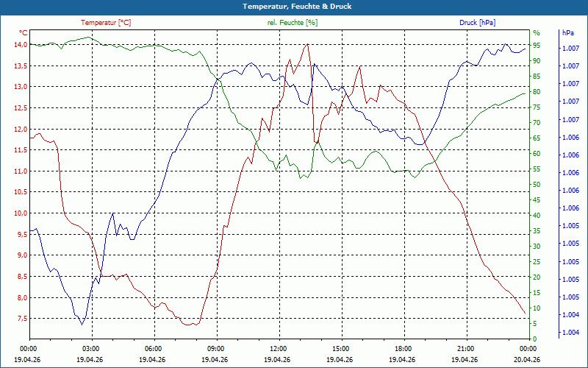The height and width of the screenshot is (368, 588).
Task: Click the '06:00' time axis label
Action: click(153, 348)
